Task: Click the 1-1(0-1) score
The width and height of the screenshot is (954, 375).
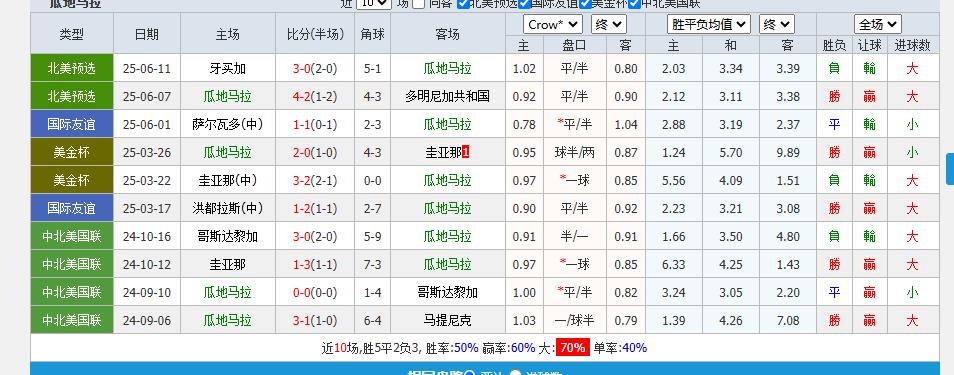Action: (x=315, y=124)
